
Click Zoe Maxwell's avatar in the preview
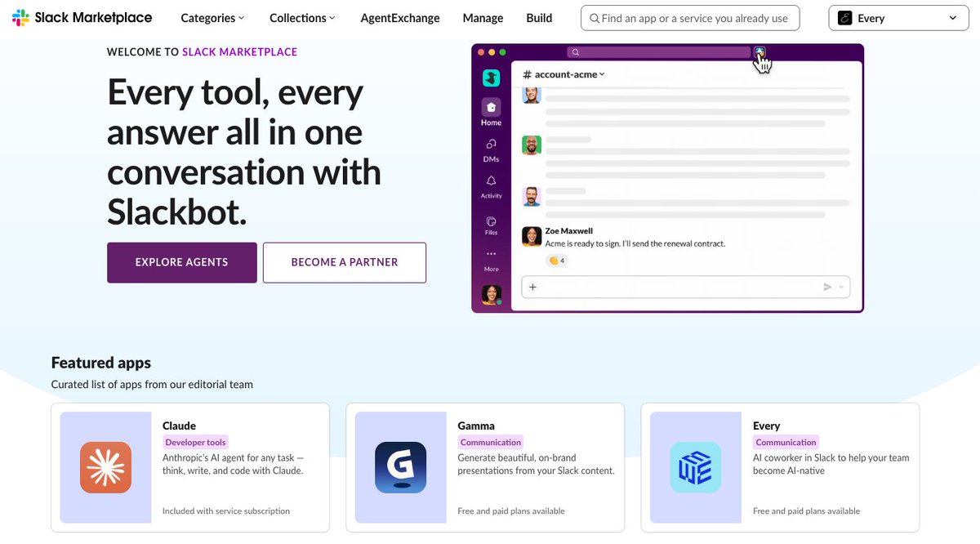532,237
